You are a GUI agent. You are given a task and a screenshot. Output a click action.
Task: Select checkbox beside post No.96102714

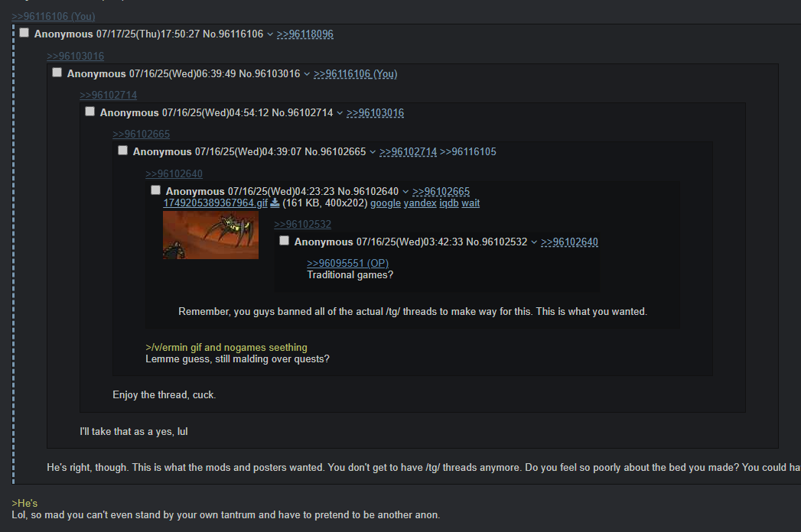[90, 112]
